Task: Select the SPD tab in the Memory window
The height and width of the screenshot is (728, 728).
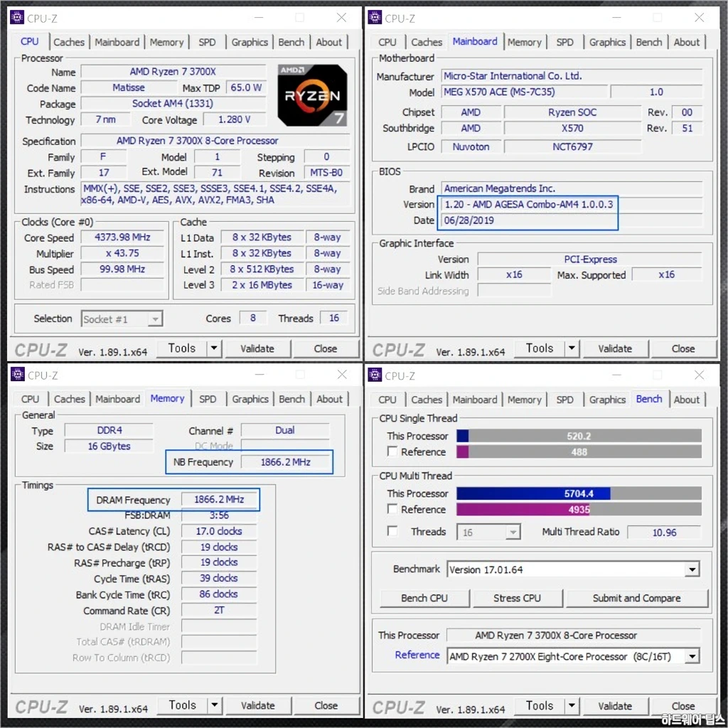Action: (208, 399)
